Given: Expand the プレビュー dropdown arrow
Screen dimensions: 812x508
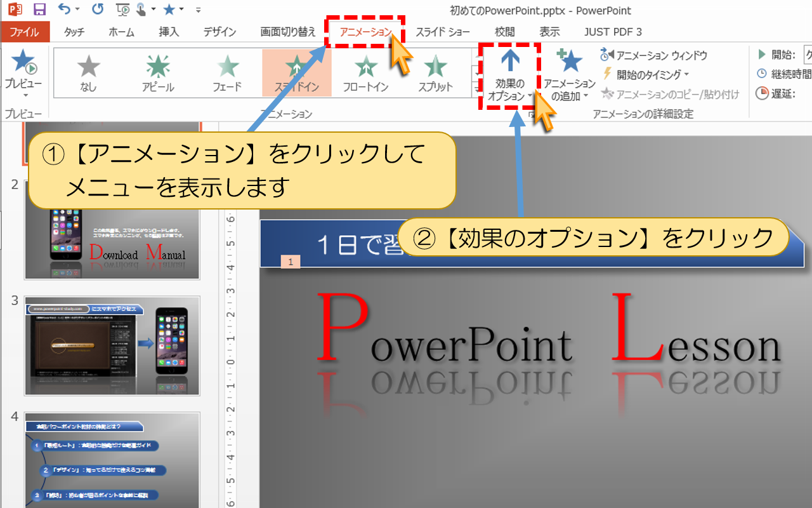Looking at the screenshot, I should click(x=25, y=95).
